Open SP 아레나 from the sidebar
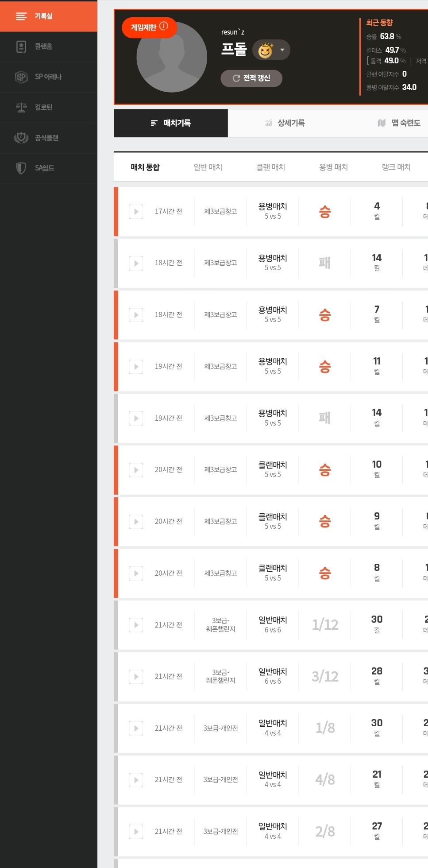Viewport: 428px width, 868px height. pos(21,77)
